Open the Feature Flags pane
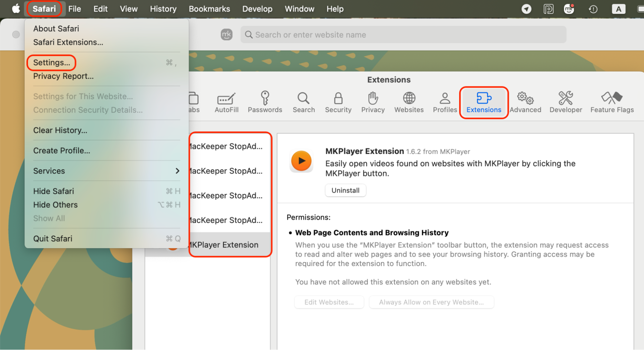Image resolution: width=644 pixels, height=350 pixels. pyautogui.click(x=611, y=102)
